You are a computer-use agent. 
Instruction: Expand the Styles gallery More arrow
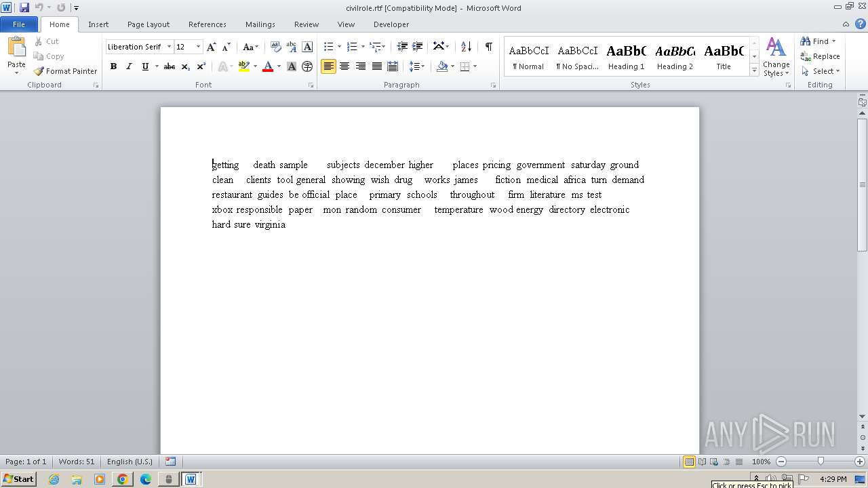[754, 70]
